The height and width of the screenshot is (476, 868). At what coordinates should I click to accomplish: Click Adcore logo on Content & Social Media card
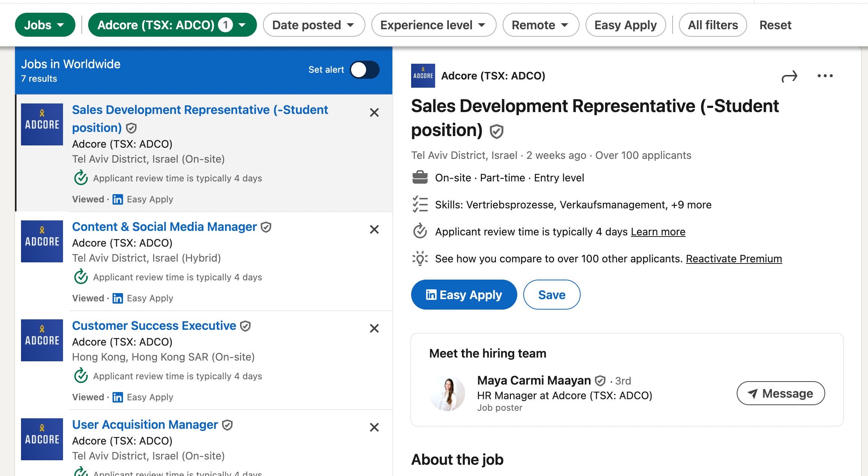42,241
